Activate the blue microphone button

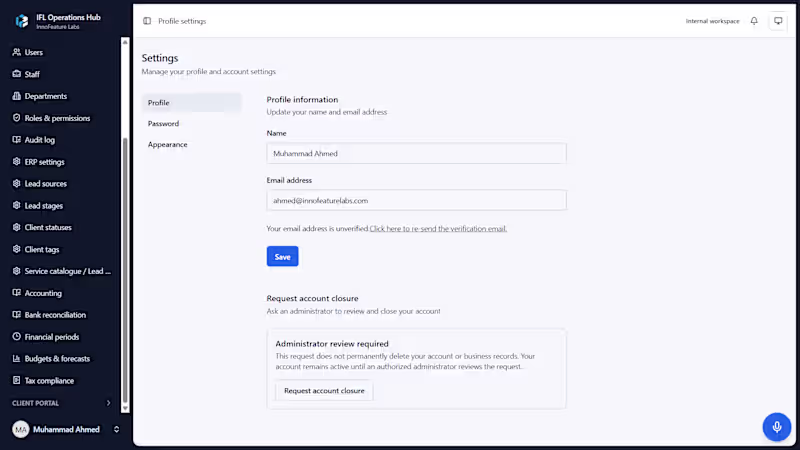point(777,427)
